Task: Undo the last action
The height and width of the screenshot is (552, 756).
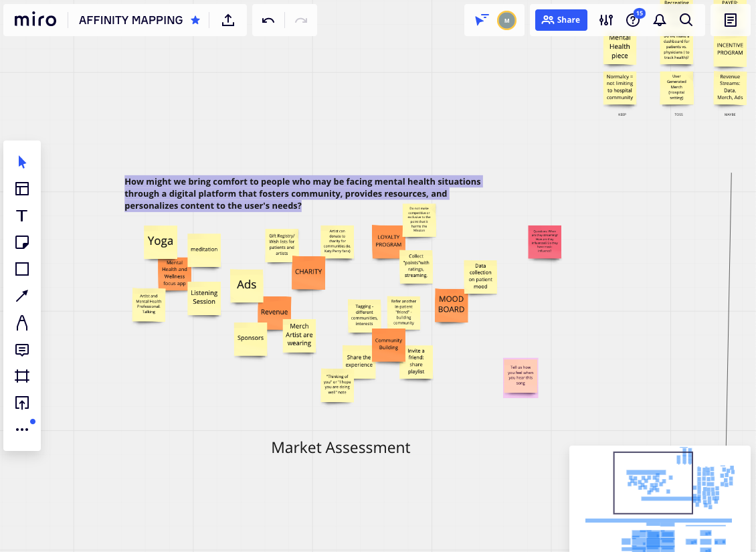Action: (x=268, y=20)
